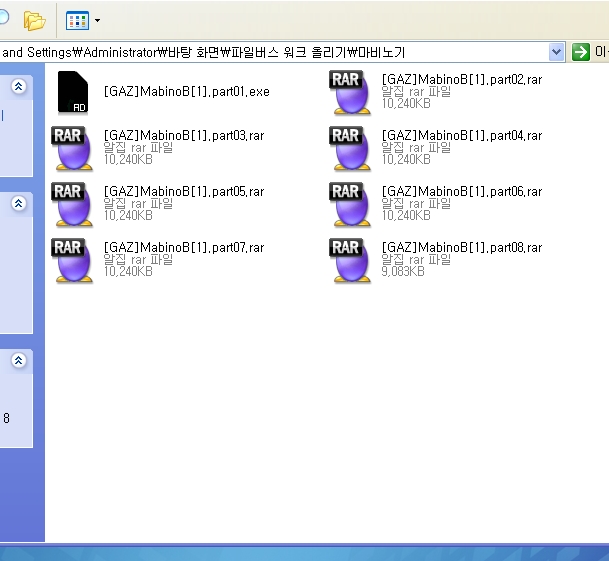Screen dimensions: 609x561
Task: Click file name [GAZ]MabinoB[1].part08.rar
Action: pos(462,247)
